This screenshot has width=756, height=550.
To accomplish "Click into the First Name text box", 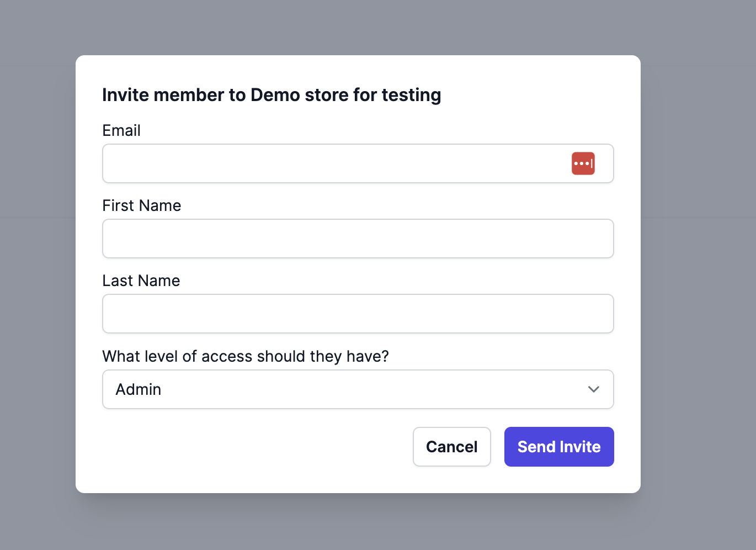I will pyautogui.click(x=358, y=239).
